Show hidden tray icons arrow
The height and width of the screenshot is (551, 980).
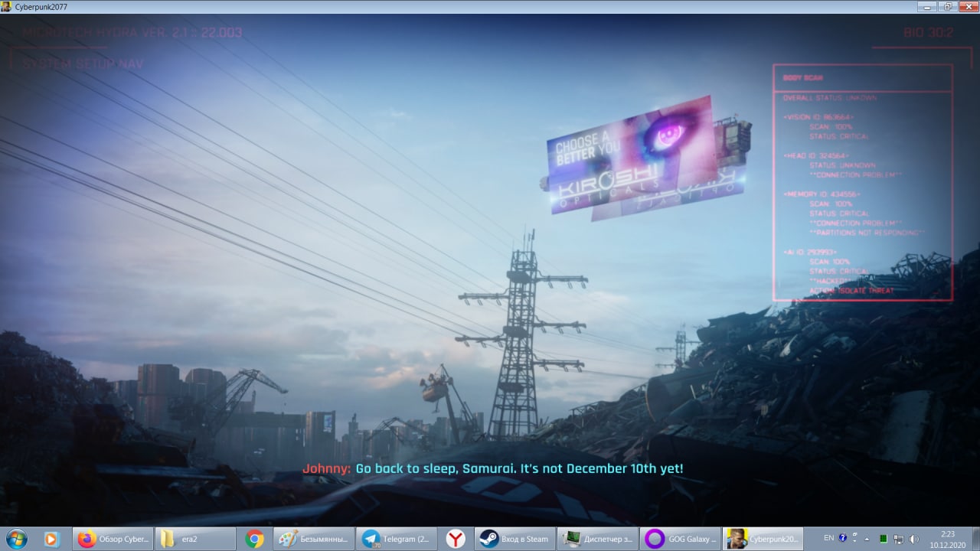[866, 539]
